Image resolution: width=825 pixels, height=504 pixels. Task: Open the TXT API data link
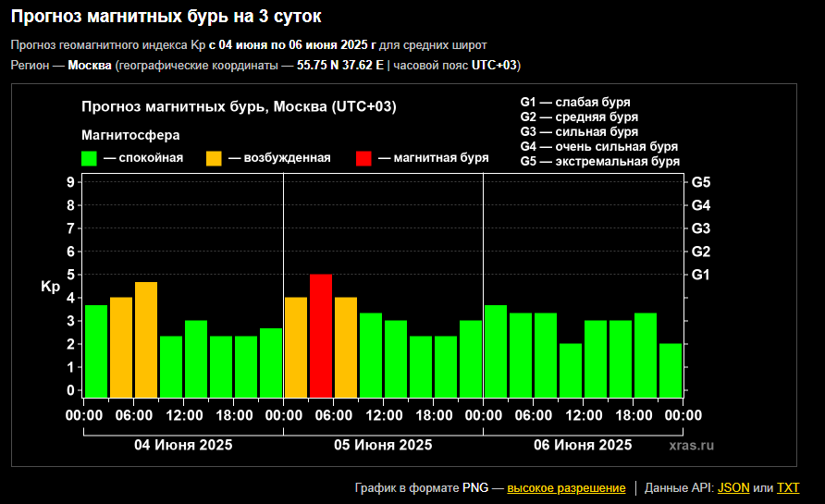pyautogui.click(x=788, y=488)
